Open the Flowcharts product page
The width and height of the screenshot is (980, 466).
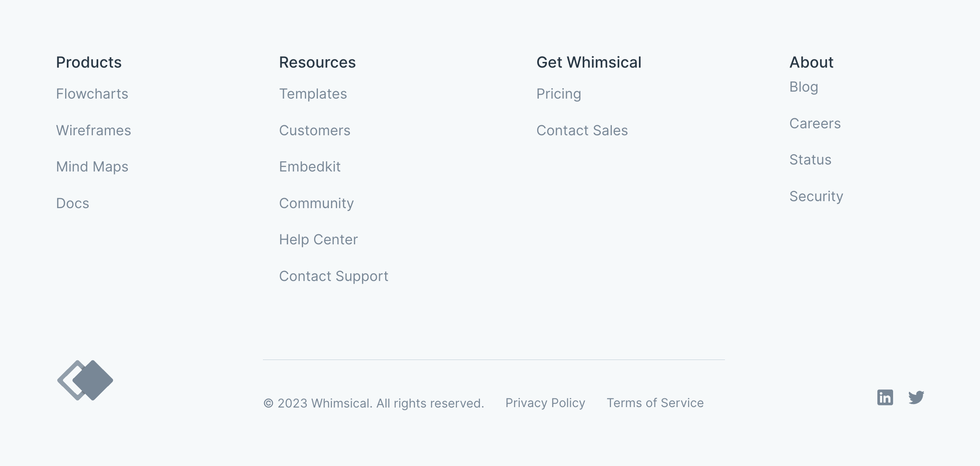coord(92,93)
